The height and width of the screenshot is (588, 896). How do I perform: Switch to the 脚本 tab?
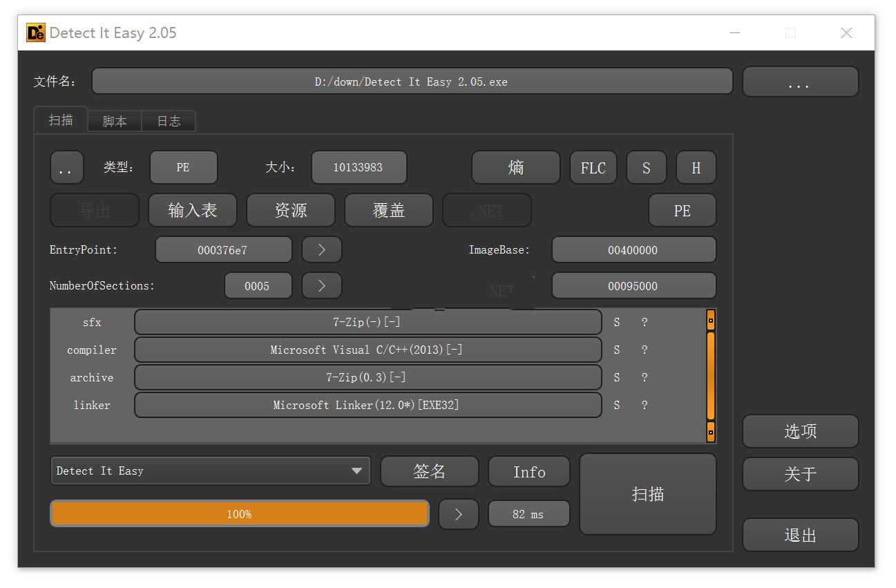(115, 121)
